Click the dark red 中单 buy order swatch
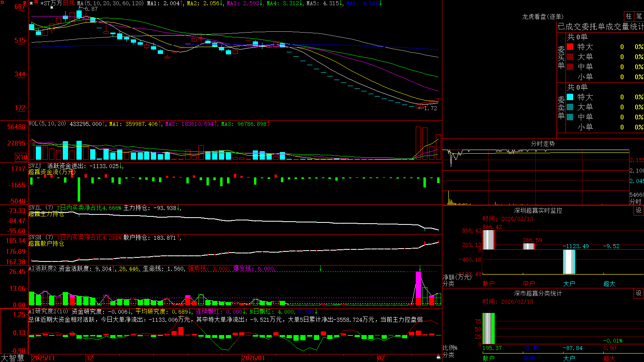Screen dimensions: 644x362 [570, 67]
